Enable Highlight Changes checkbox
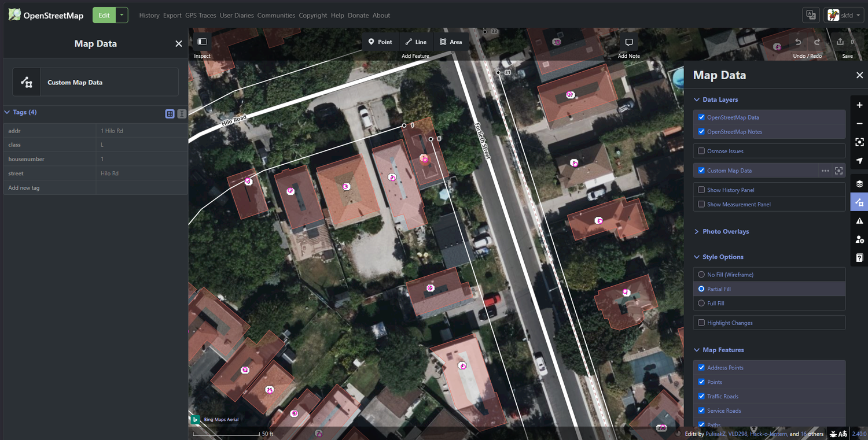This screenshot has height=440, width=868. click(701, 323)
